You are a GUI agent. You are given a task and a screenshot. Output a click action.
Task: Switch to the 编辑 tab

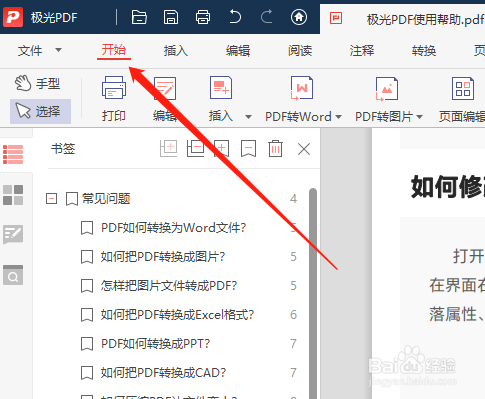238,51
